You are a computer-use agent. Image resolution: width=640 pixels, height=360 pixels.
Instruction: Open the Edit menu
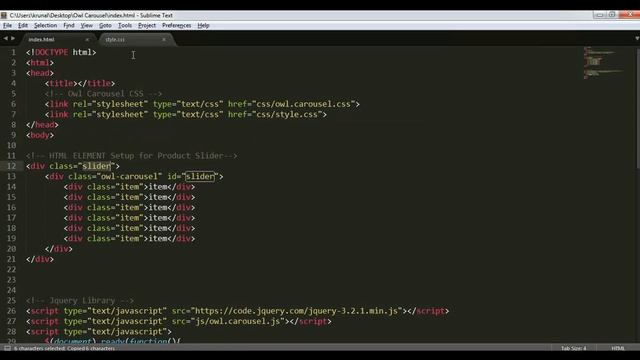[23, 25]
